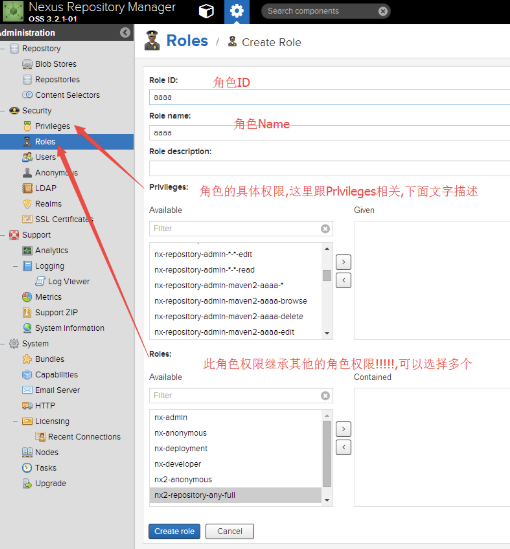Click the privileges list scrollbar thumb
510x549 pixels.
click(x=327, y=275)
